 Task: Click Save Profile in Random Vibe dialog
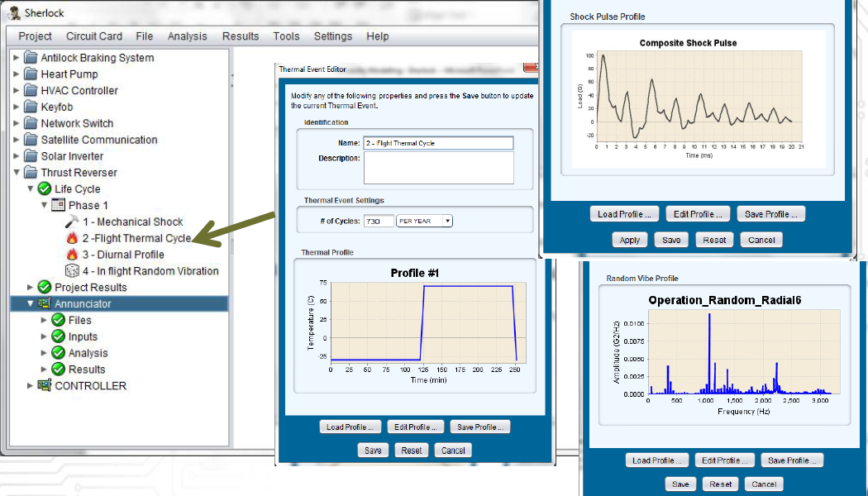click(792, 460)
